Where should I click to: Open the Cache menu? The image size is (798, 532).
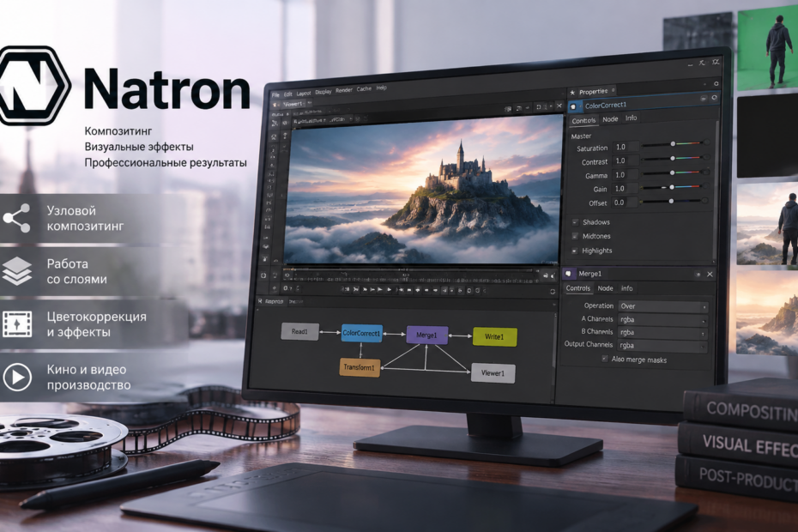pos(364,89)
